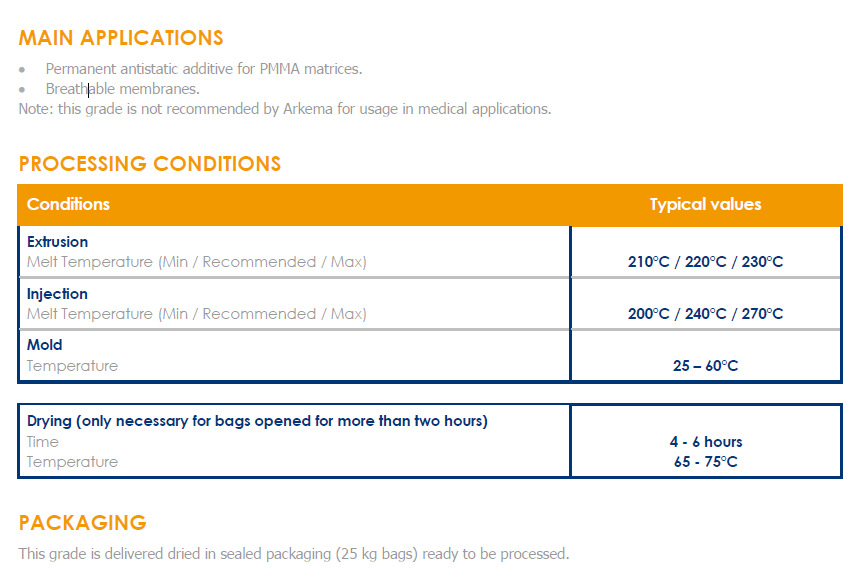Click the PROCESSING CONDITIONS heading

click(149, 164)
